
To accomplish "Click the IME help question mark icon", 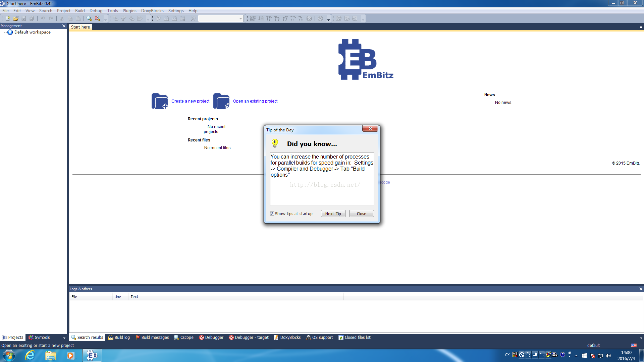I will 562,355.
